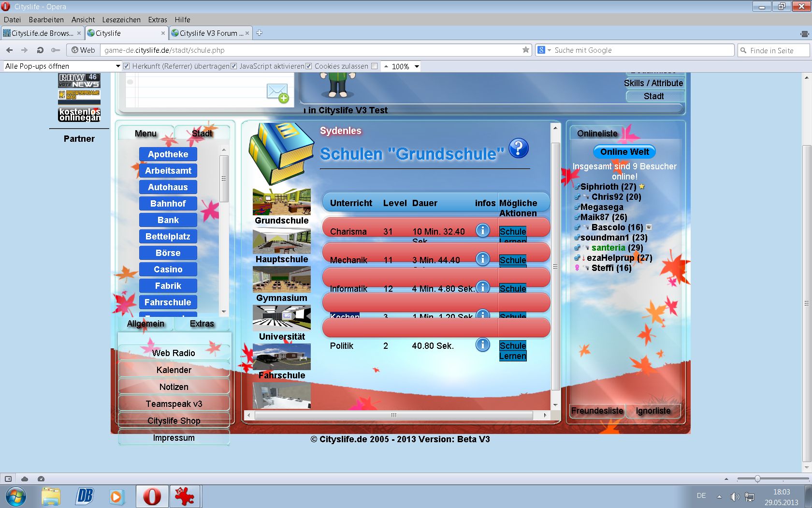The image size is (812, 508).
Task: Open the info icon for Charisma
Action: click(x=482, y=230)
